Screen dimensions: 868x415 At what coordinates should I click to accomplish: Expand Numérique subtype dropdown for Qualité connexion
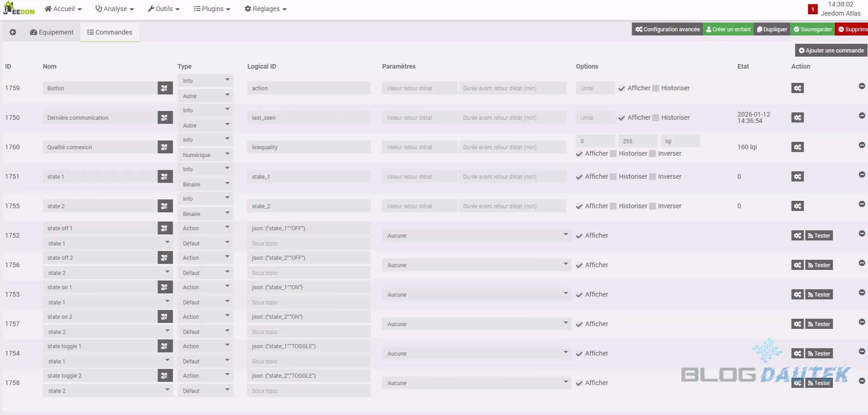(x=205, y=155)
